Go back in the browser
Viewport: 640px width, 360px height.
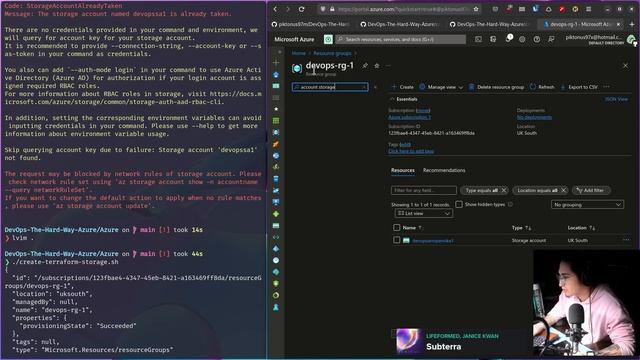pyautogui.click(x=276, y=9)
